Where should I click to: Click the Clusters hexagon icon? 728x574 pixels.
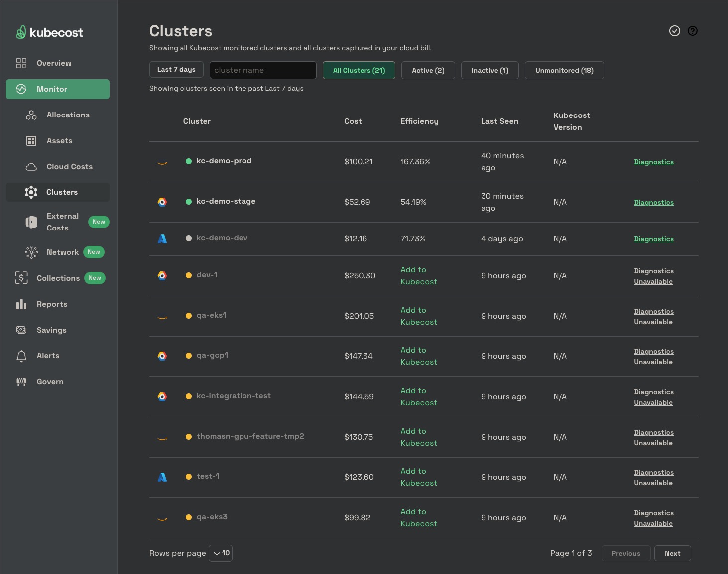coord(31,192)
